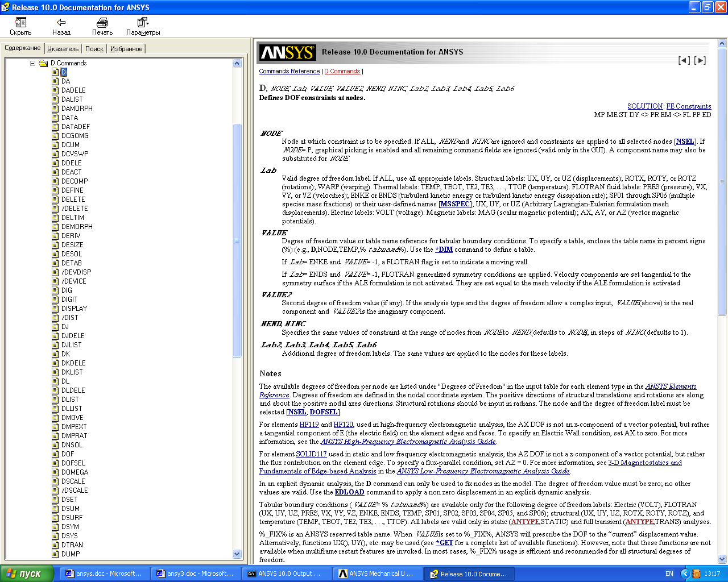Open the HF120 element link
The height and width of the screenshot is (582, 728).
(x=343, y=425)
